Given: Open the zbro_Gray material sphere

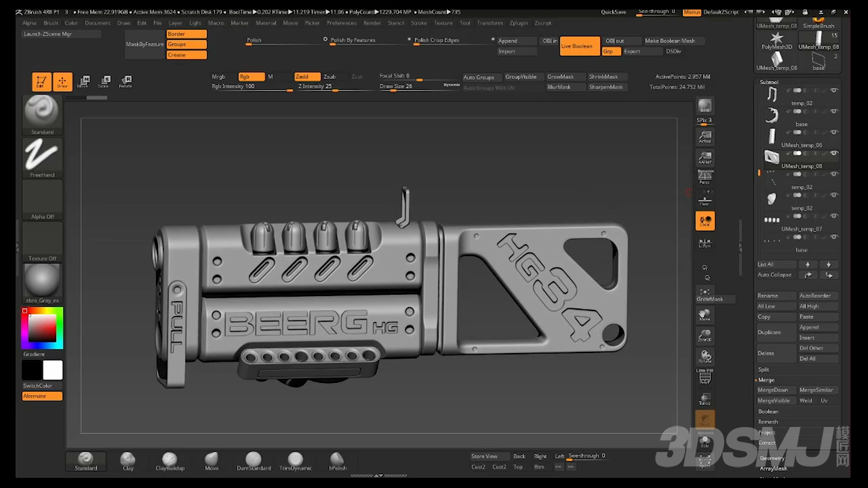Looking at the screenshot, I should (42, 284).
